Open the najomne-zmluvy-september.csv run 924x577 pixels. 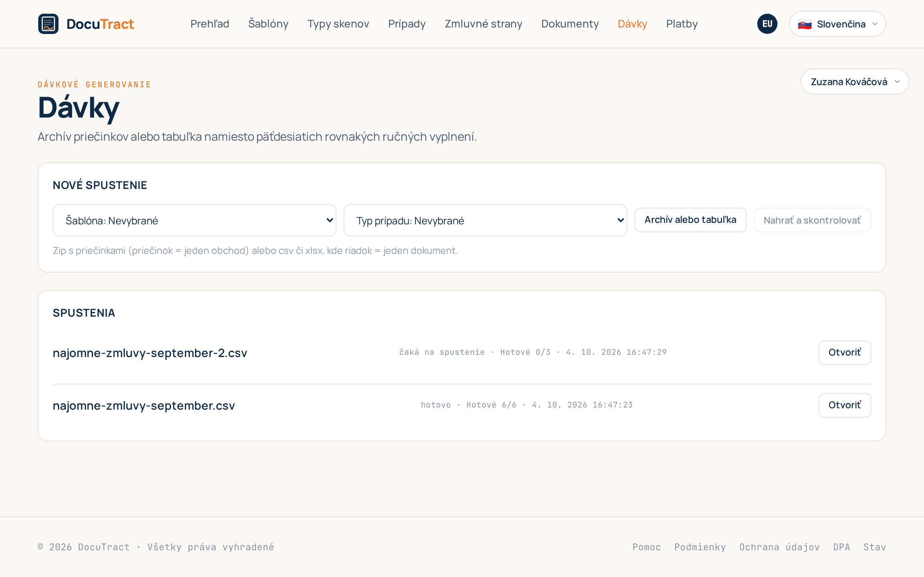click(x=845, y=405)
